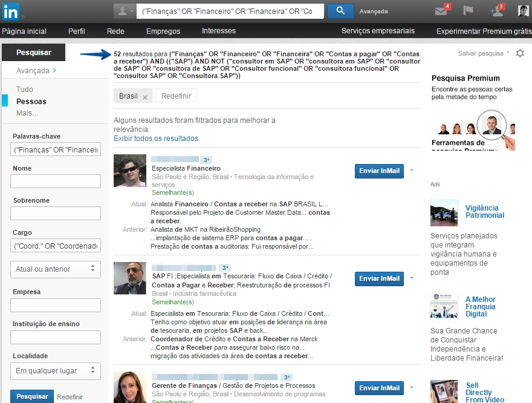
Task: Click the Palavras-chave input field
Action: pyautogui.click(x=56, y=149)
